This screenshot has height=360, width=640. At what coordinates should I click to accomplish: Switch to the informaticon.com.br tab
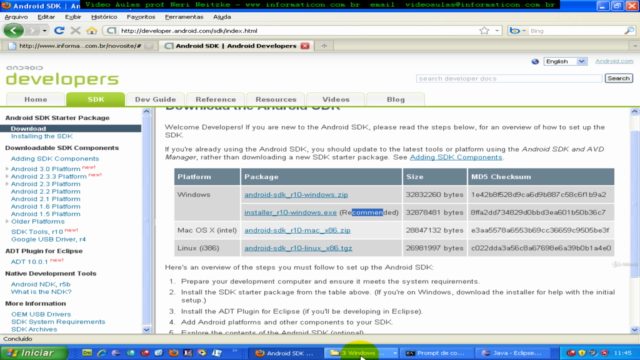(80, 46)
